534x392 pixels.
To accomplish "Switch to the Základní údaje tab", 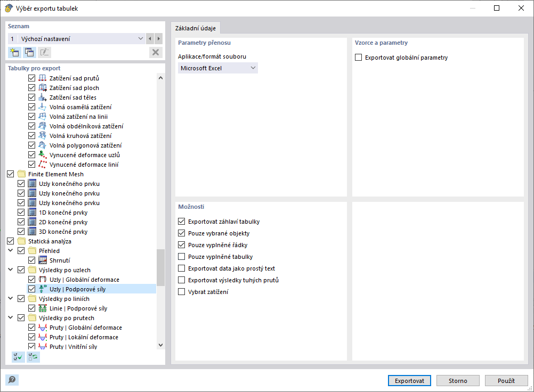I will (195, 28).
